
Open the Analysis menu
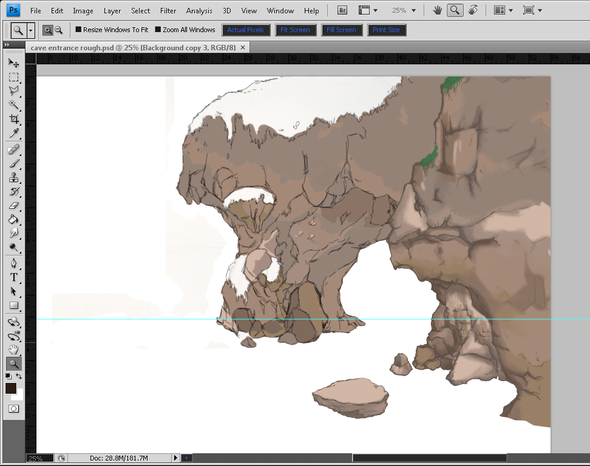pyautogui.click(x=199, y=11)
